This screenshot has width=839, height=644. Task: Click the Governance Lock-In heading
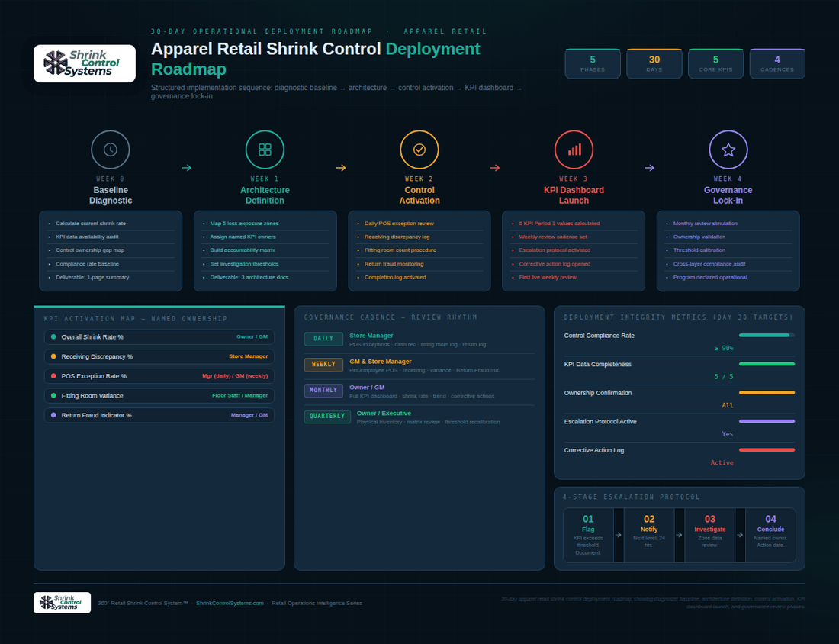tap(728, 195)
